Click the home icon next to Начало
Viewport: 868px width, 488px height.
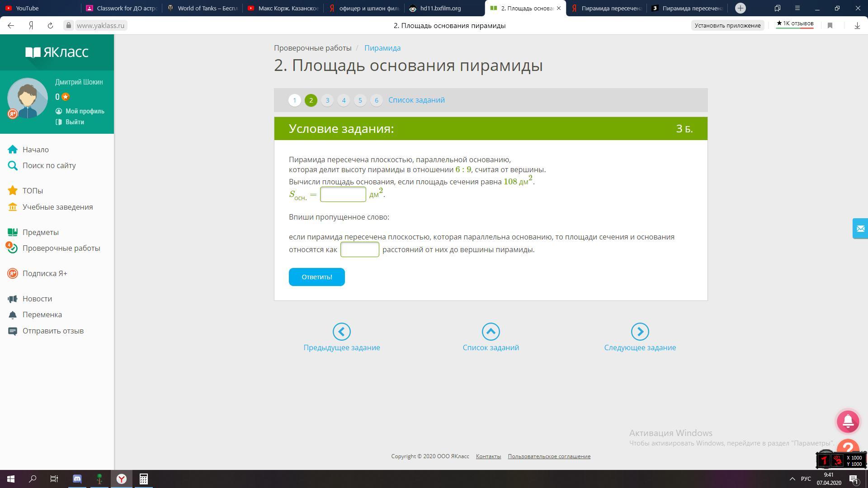click(13, 150)
